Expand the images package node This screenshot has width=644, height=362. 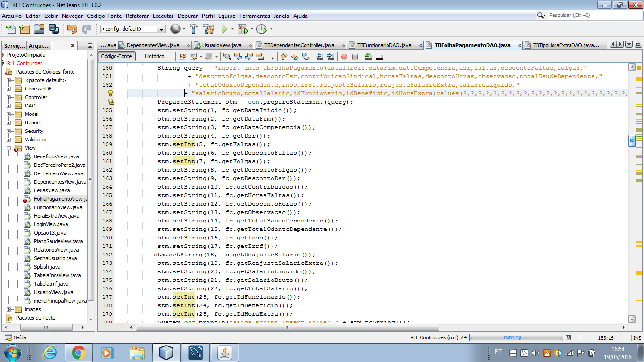[x=9, y=309]
